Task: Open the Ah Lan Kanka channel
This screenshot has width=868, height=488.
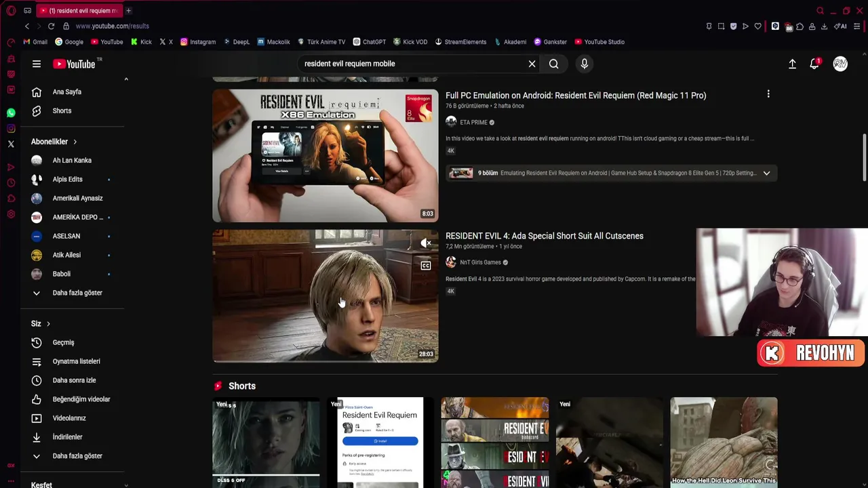Action: coord(73,161)
